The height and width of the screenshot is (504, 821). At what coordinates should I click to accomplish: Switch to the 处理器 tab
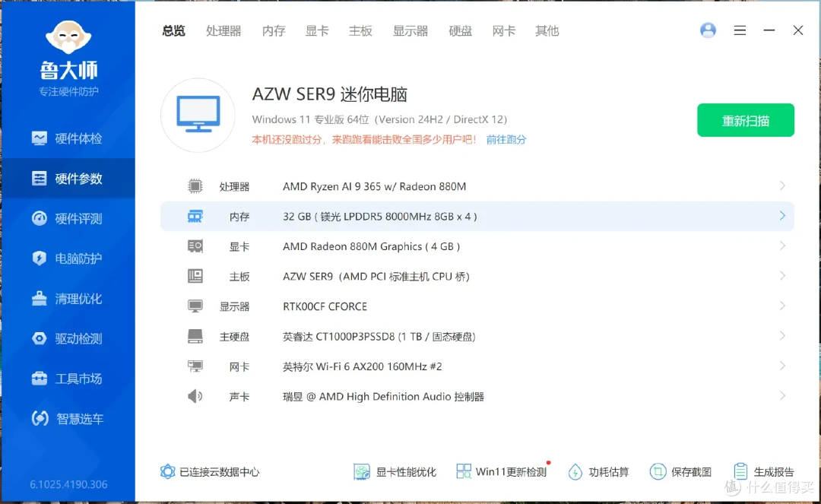223,31
